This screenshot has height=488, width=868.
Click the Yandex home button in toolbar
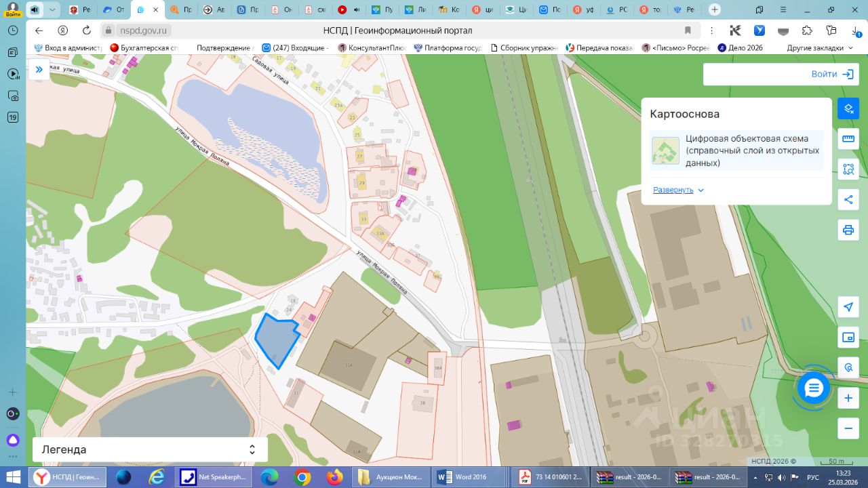click(x=62, y=30)
